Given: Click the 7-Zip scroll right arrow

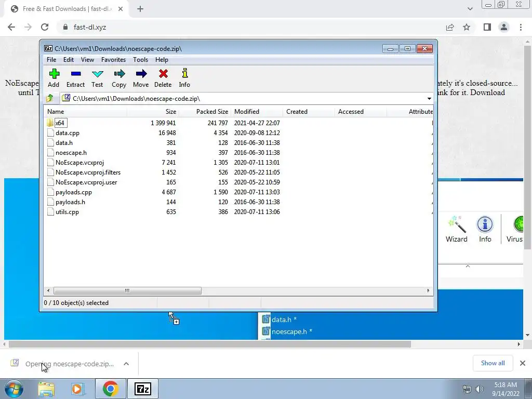Looking at the screenshot, I should point(428,291).
